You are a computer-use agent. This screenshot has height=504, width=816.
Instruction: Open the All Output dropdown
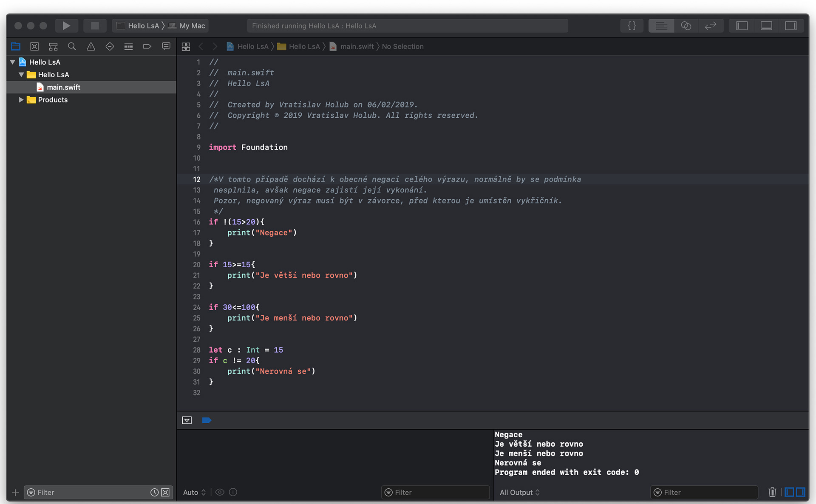519,492
